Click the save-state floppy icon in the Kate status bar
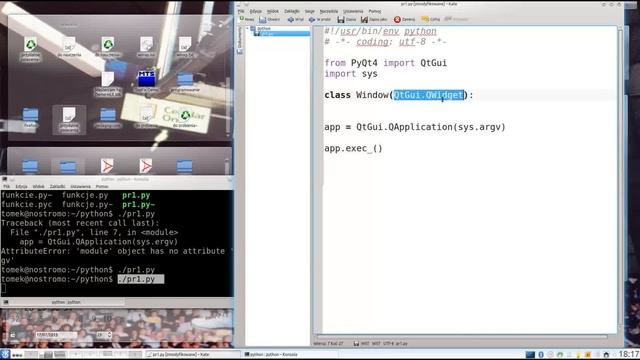The height and width of the screenshot is (360, 640). click(x=356, y=344)
